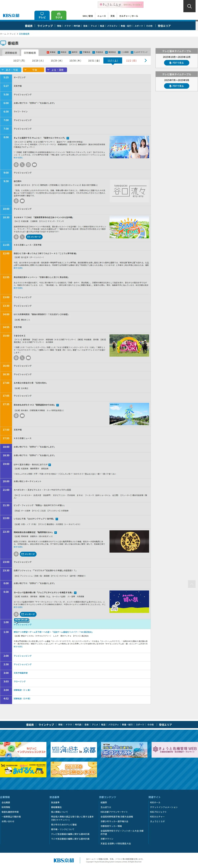Open website icon for ヨーロッパ企画の暗い旅
Viewport: 198px width, 868px height.
[16, 614]
